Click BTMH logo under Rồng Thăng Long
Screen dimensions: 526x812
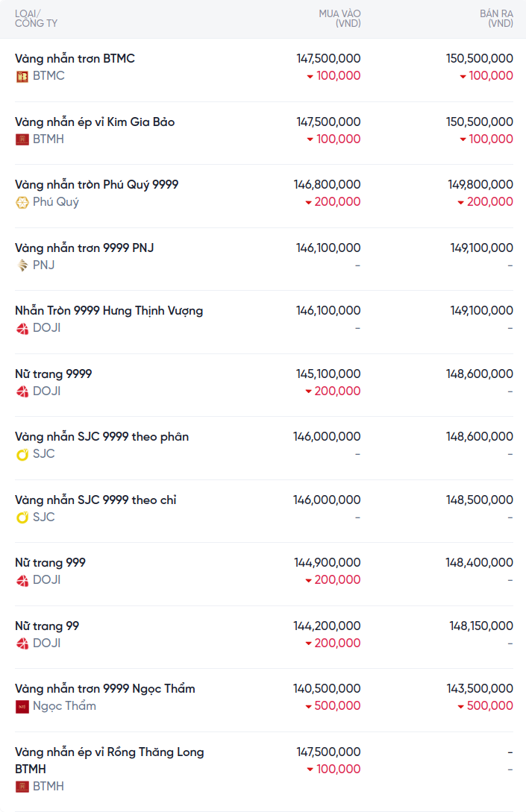(x=22, y=787)
